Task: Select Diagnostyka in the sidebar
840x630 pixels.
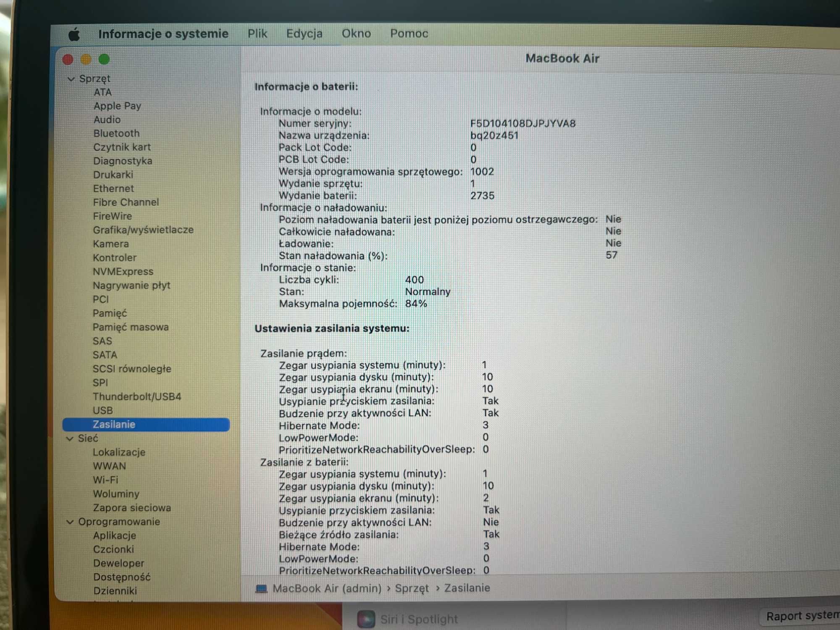Action: coord(123,161)
